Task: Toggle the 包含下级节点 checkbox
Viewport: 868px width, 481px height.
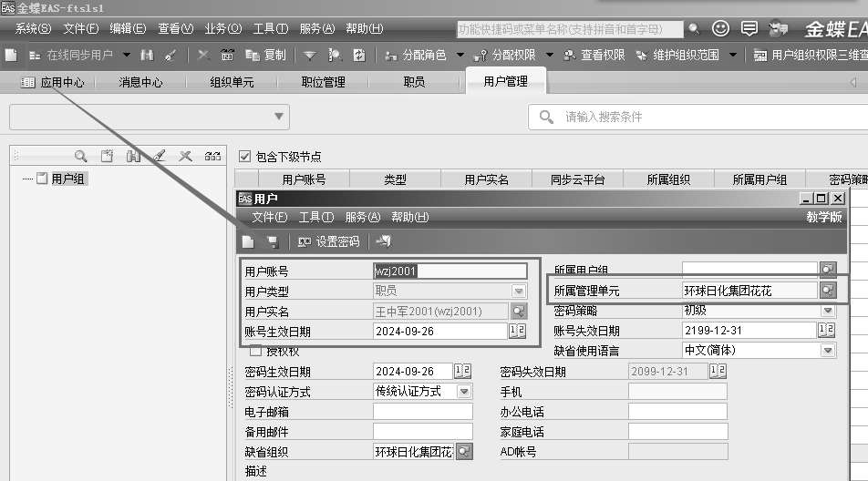Action: pyautogui.click(x=244, y=157)
